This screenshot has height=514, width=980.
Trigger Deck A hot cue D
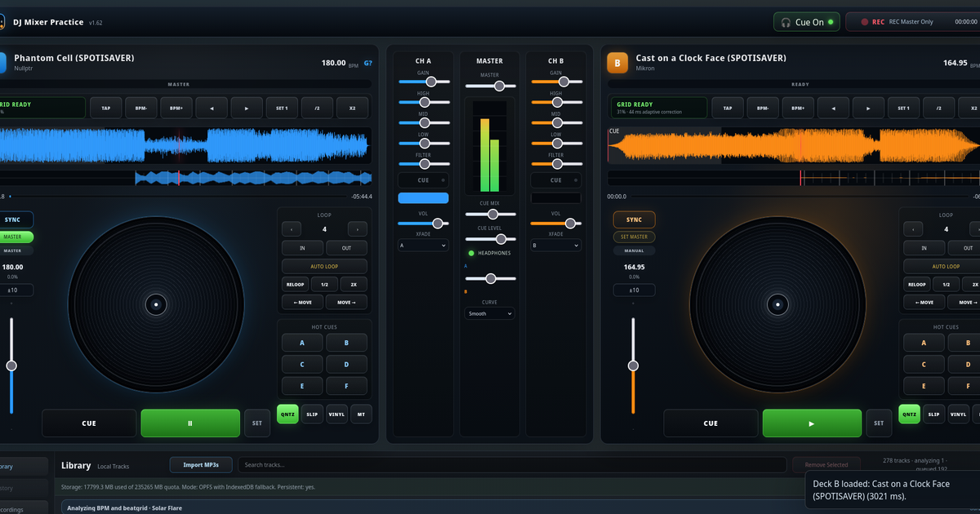coord(346,365)
